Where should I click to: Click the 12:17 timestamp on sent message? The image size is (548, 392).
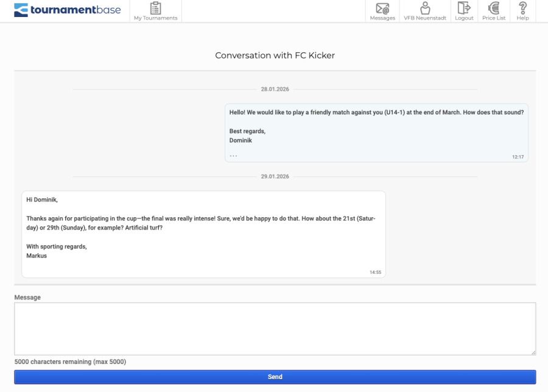click(x=518, y=157)
